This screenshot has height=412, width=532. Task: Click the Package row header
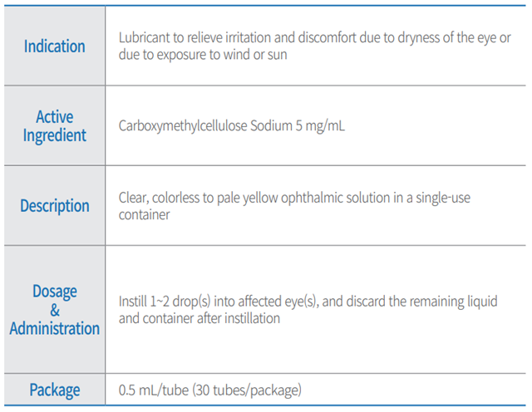click(x=55, y=390)
